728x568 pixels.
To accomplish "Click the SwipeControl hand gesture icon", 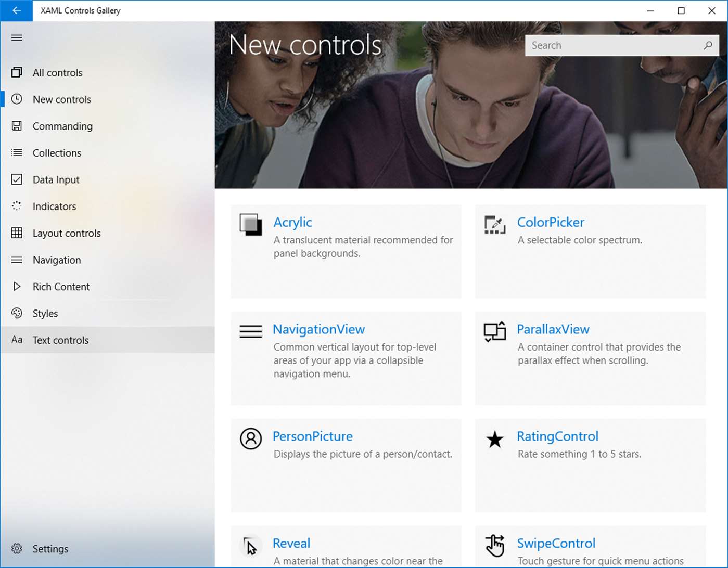I will [x=495, y=546].
